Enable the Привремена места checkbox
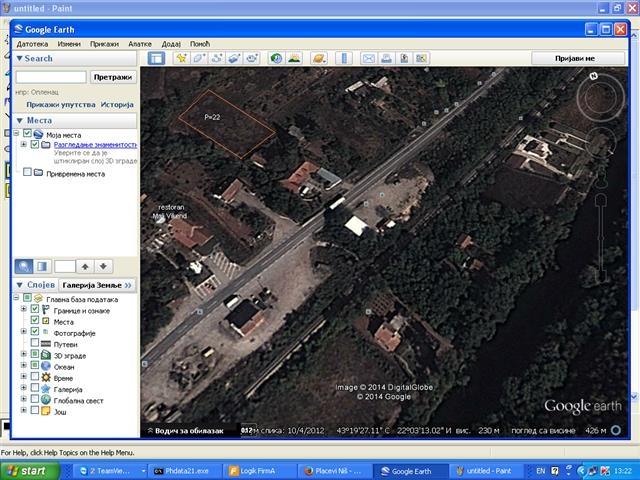The image size is (640, 480). (x=27, y=172)
